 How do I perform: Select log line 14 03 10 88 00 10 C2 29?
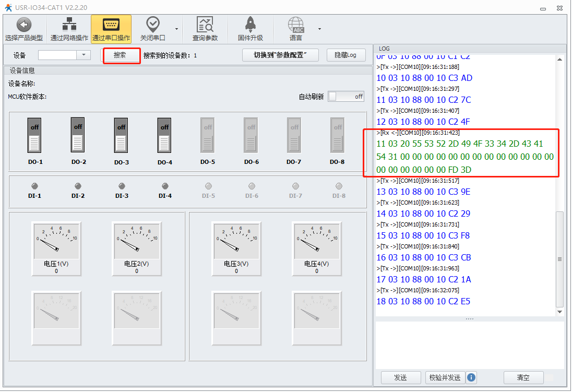tap(423, 213)
